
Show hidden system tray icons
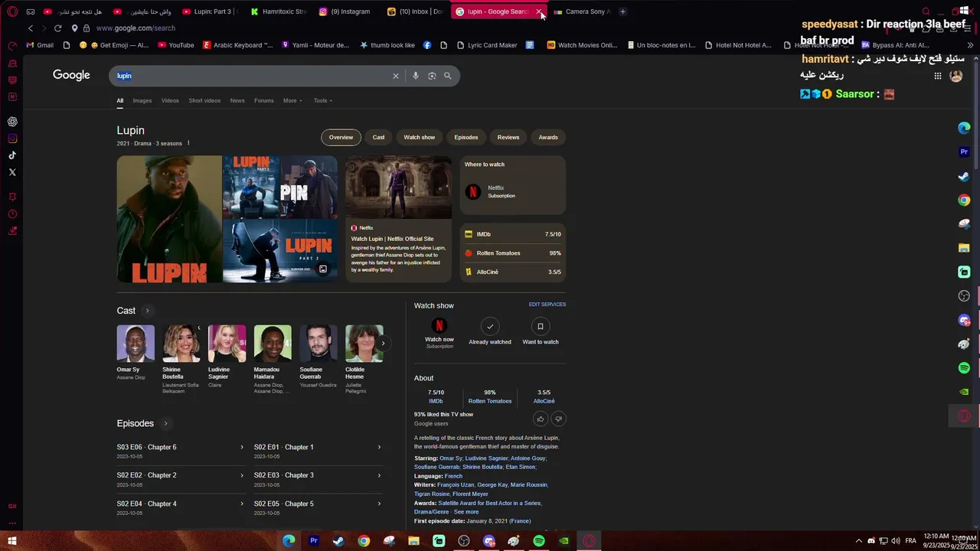pyautogui.click(x=858, y=541)
